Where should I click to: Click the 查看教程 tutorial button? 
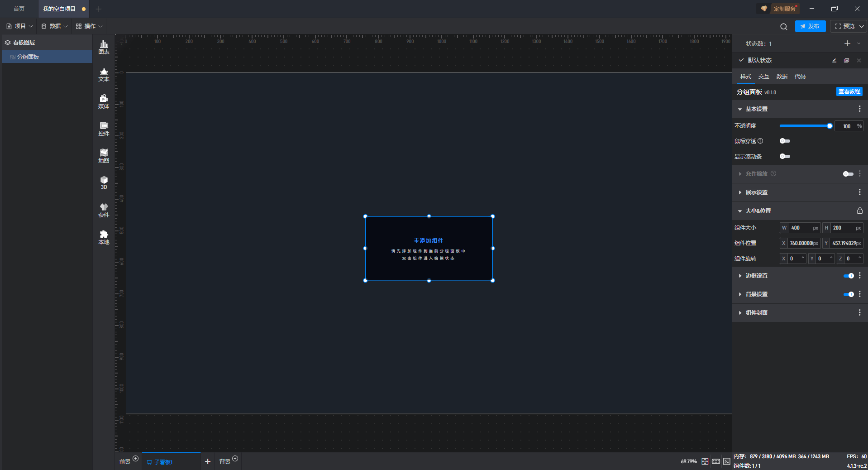[x=849, y=91]
